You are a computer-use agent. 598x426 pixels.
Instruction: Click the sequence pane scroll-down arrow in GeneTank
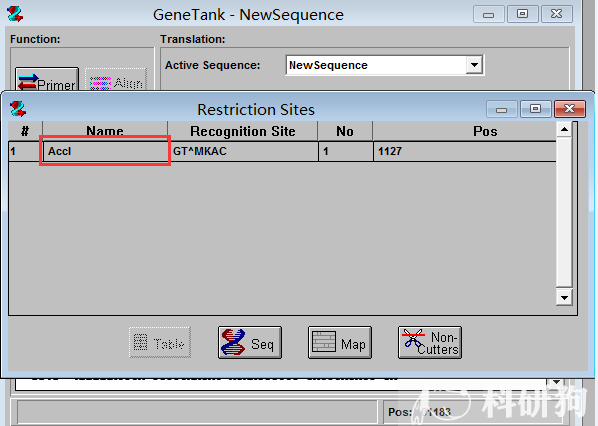(556, 383)
